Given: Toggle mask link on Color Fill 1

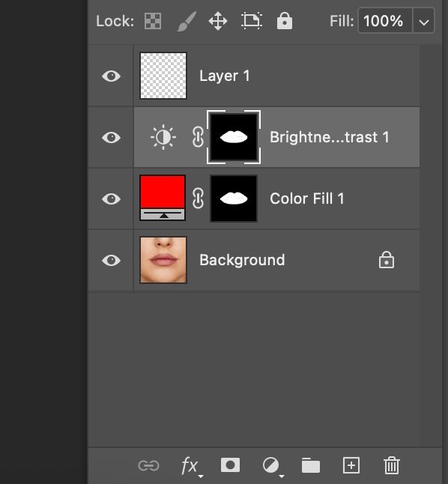Looking at the screenshot, I should (x=198, y=198).
